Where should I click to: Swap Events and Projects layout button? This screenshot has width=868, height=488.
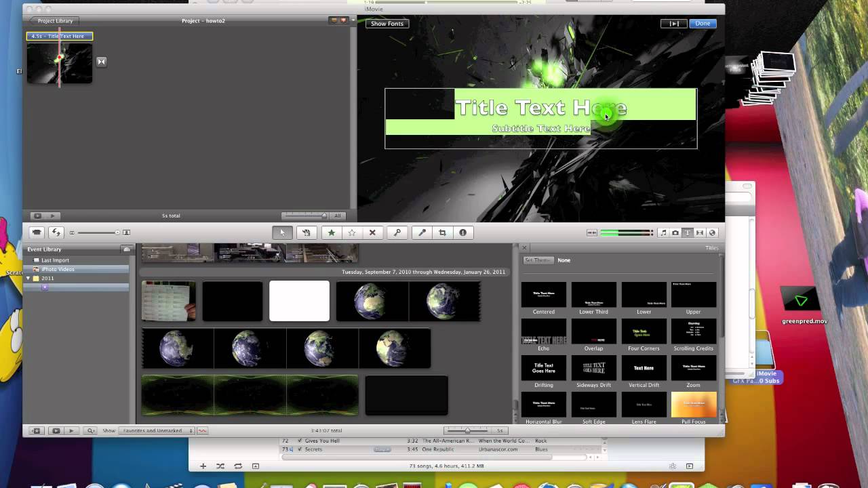56,232
